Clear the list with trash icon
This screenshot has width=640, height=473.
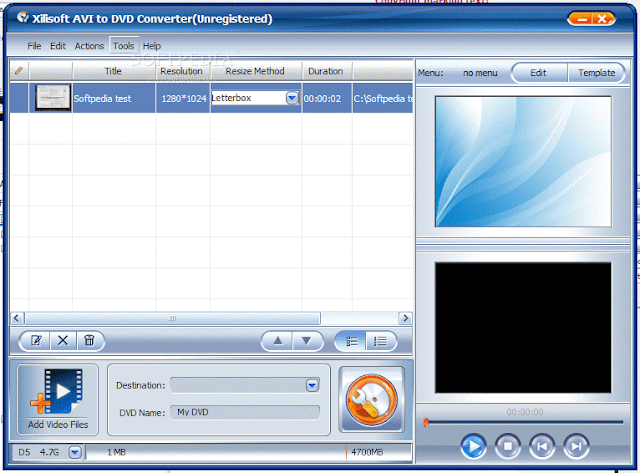[x=89, y=340]
